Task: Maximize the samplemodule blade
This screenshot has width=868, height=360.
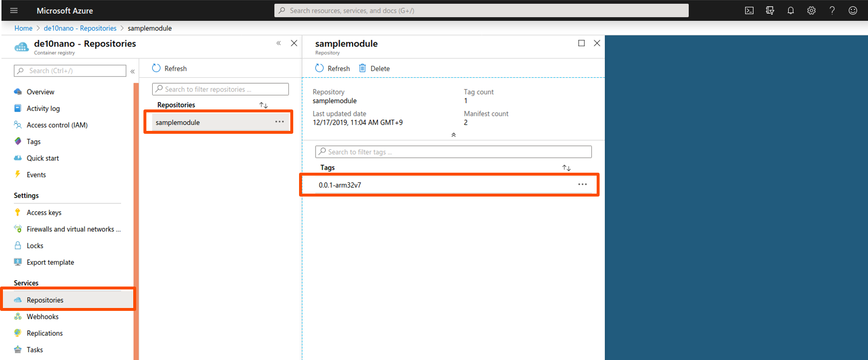Action: coord(581,43)
